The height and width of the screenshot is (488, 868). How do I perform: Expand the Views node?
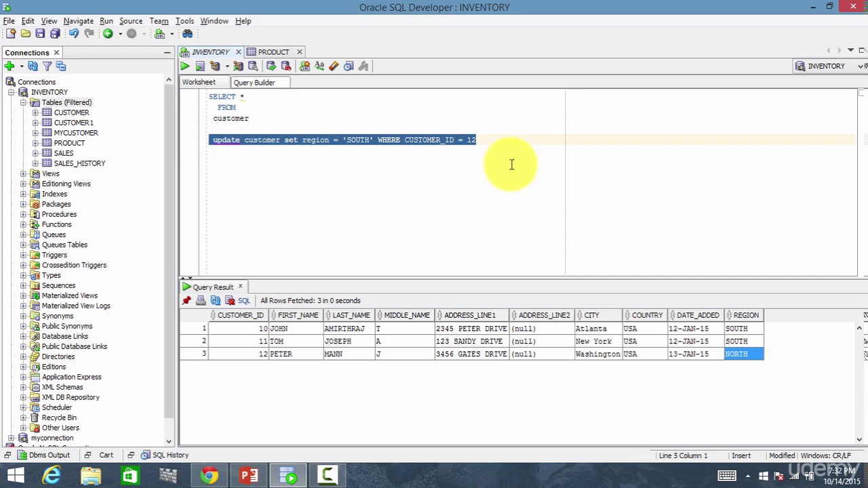point(23,174)
